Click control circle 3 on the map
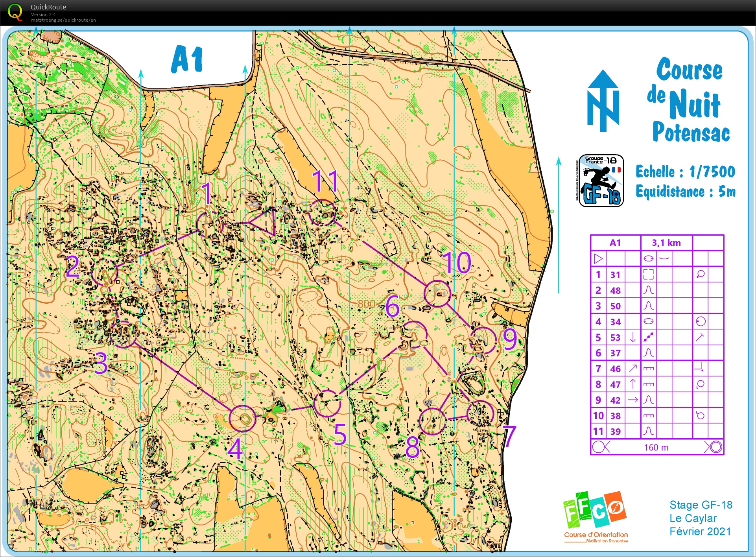This screenshot has height=557, width=756. (x=124, y=334)
